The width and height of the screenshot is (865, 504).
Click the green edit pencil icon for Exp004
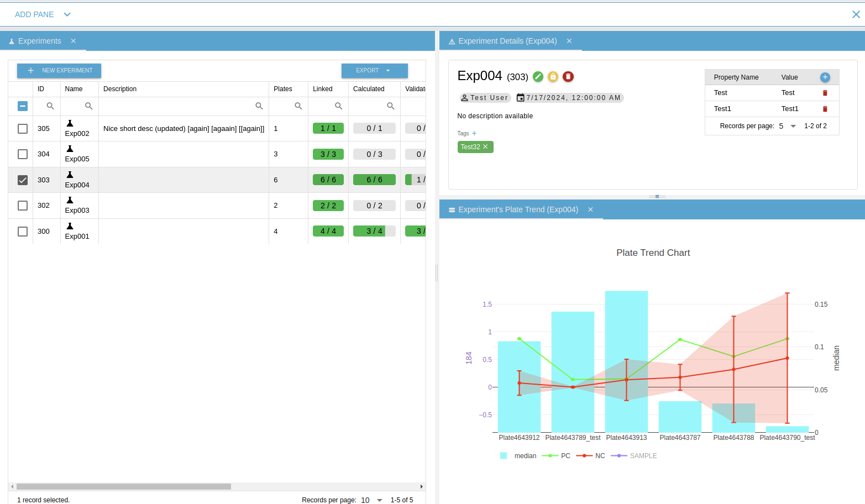point(538,77)
